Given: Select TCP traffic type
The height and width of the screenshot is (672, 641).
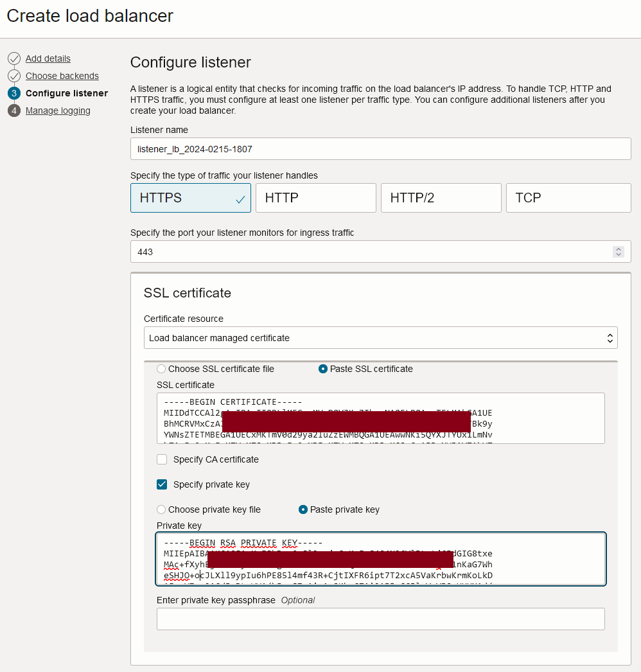Looking at the screenshot, I should pyautogui.click(x=568, y=198).
